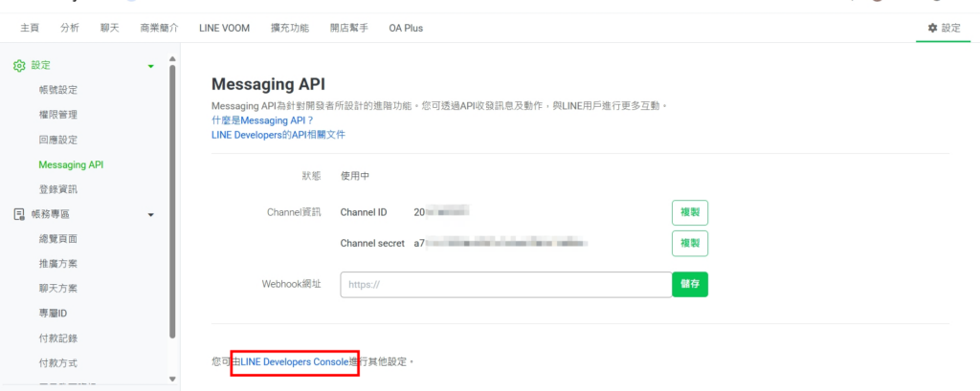Open the OA Plus tab
Image resolution: width=980 pixels, height=391 pixels.
pyautogui.click(x=406, y=28)
